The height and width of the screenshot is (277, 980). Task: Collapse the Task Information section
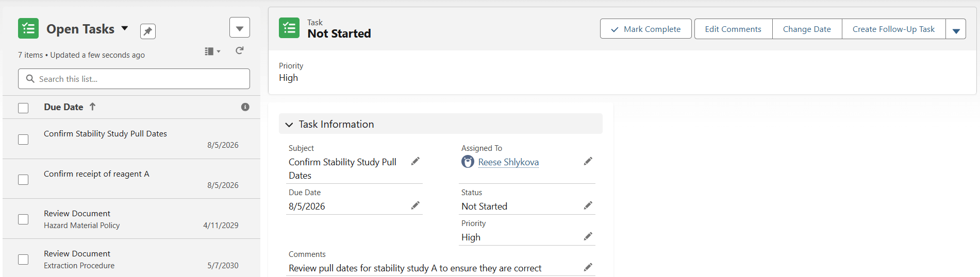289,125
